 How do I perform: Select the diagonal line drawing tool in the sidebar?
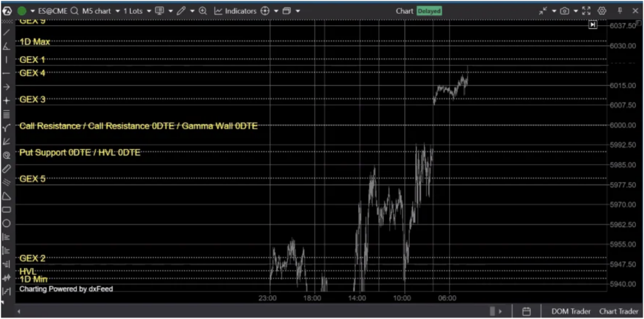pos(6,32)
